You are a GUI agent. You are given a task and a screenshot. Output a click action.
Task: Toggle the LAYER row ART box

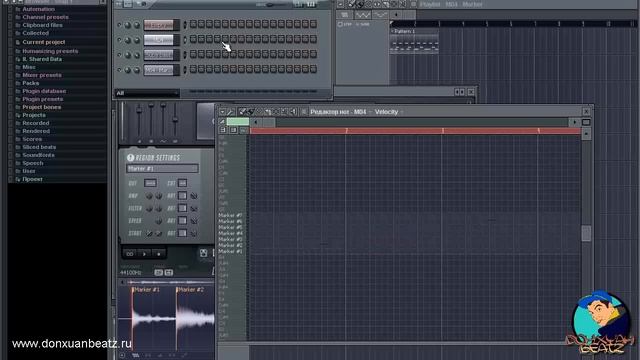click(x=182, y=221)
